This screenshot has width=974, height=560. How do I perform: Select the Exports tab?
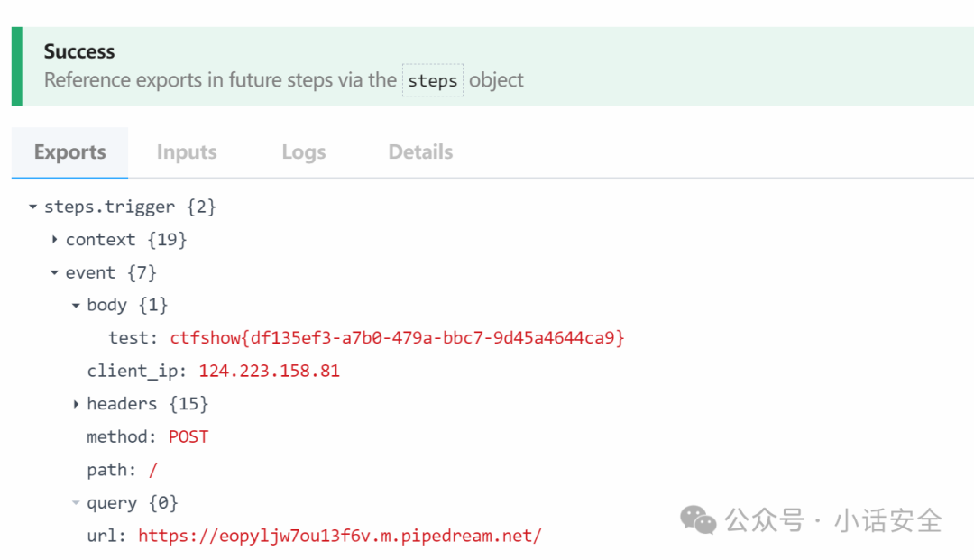(x=69, y=152)
